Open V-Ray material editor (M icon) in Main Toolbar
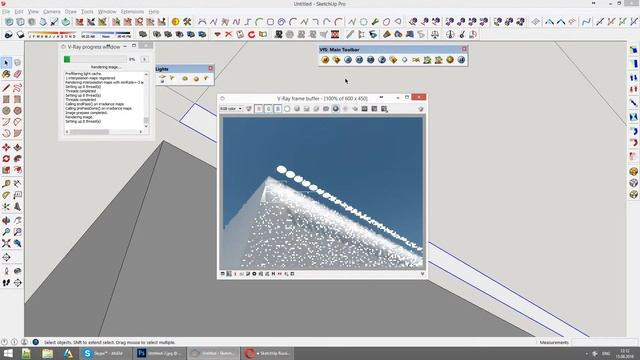Viewport: 640px width, 360px height. [325, 60]
